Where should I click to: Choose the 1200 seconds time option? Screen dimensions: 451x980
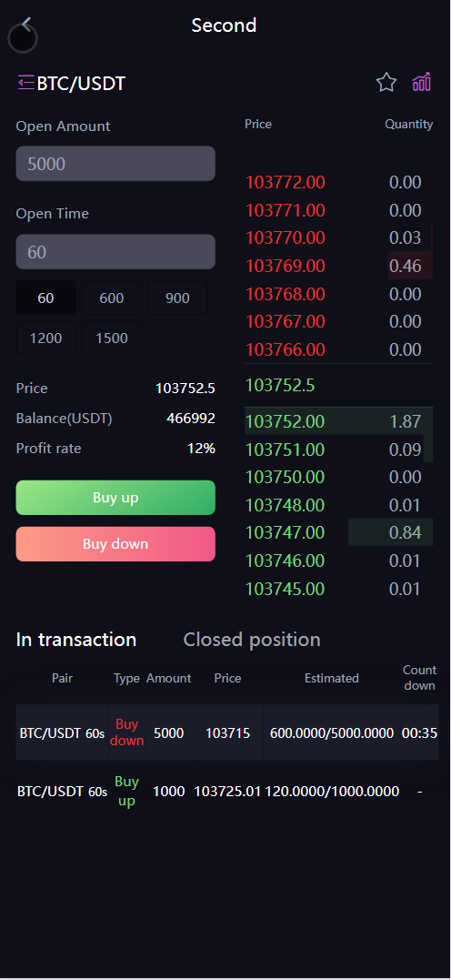click(45, 338)
